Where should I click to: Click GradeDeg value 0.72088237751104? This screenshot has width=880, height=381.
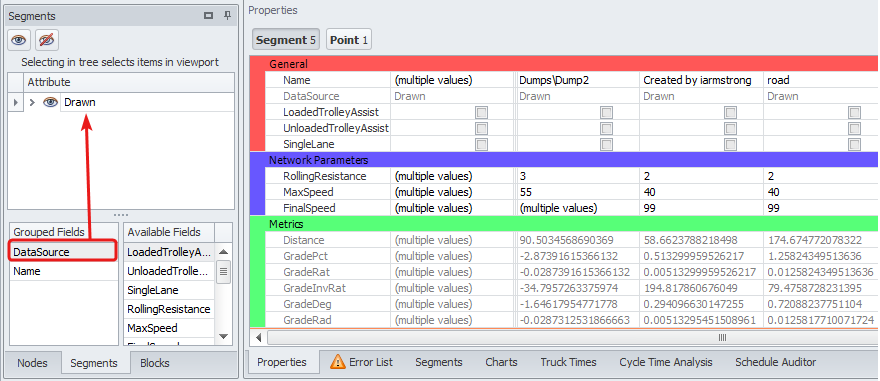(x=822, y=304)
